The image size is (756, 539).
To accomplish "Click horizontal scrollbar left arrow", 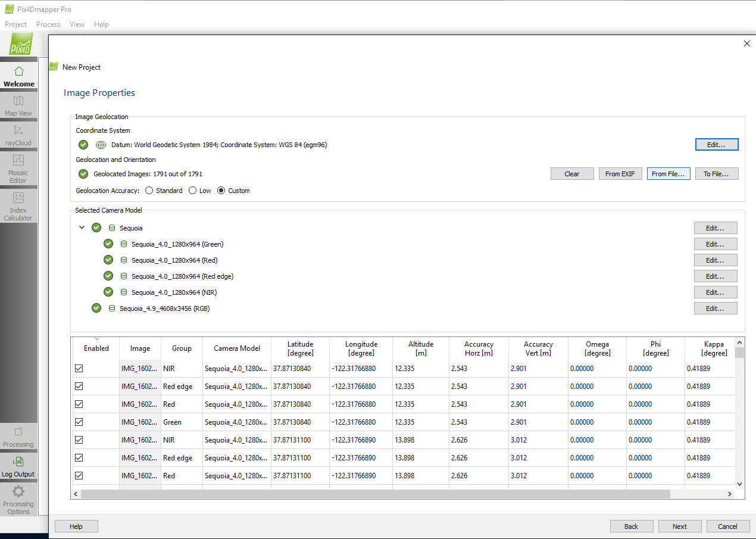I will tap(76, 494).
